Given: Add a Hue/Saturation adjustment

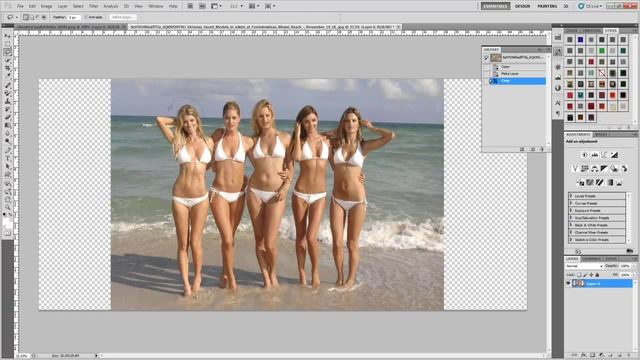Looking at the screenshot, I should click(x=585, y=169).
